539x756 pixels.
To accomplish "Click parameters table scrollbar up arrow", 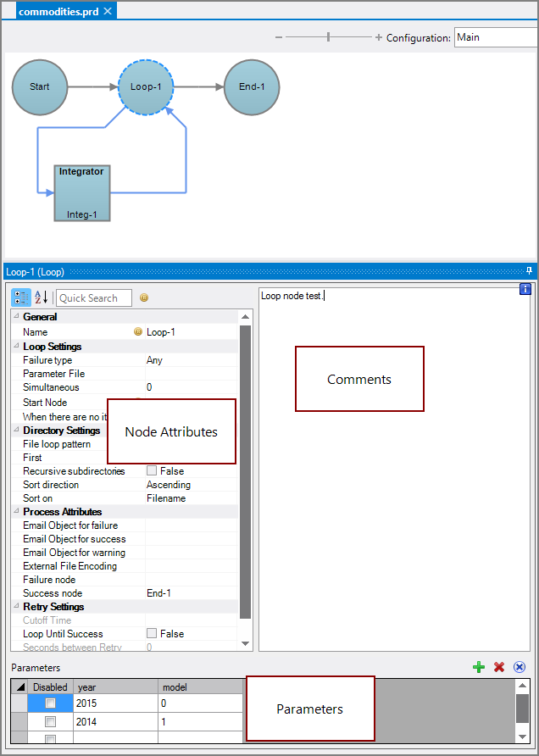I will pyautogui.click(x=522, y=685).
